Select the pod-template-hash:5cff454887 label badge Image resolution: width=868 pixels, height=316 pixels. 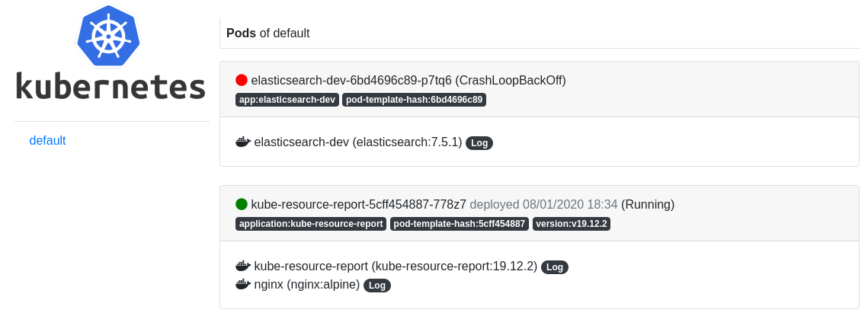[460, 224]
